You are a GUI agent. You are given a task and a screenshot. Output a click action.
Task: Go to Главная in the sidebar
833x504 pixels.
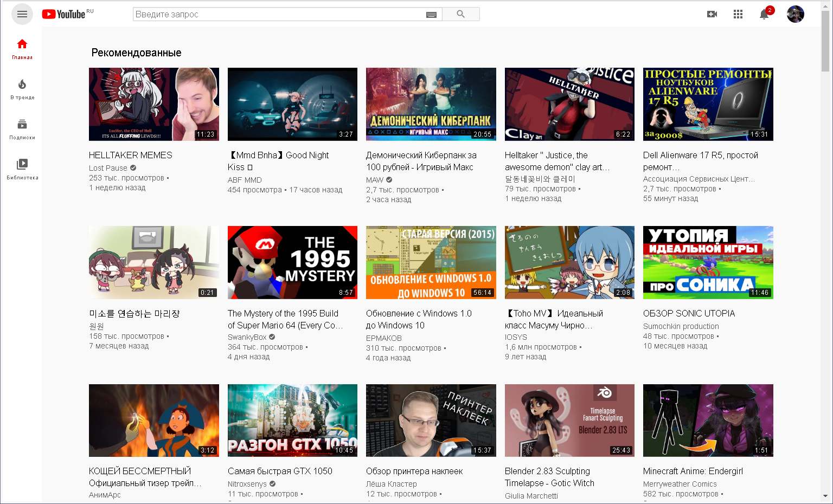click(x=22, y=49)
